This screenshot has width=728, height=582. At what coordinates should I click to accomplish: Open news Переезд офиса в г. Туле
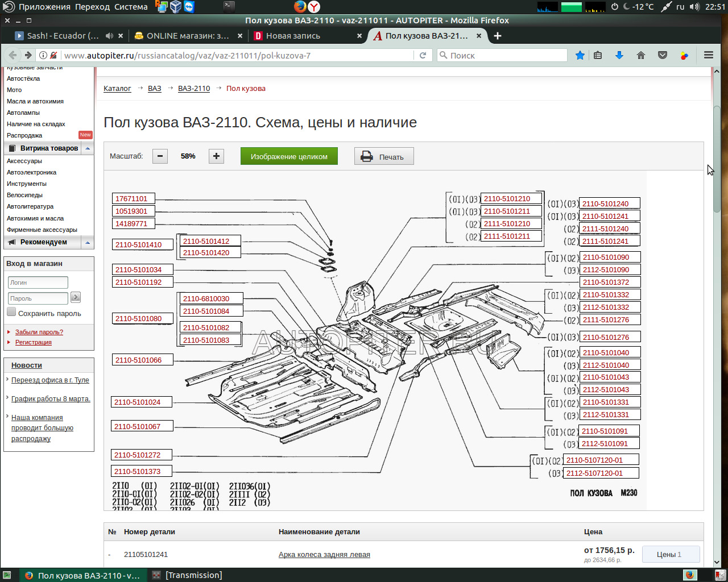coord(50,380)
